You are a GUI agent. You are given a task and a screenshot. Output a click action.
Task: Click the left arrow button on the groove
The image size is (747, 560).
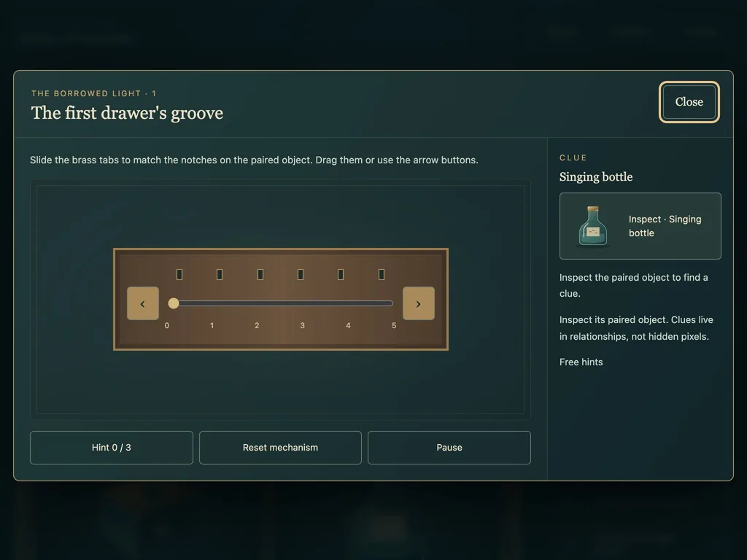143,303
